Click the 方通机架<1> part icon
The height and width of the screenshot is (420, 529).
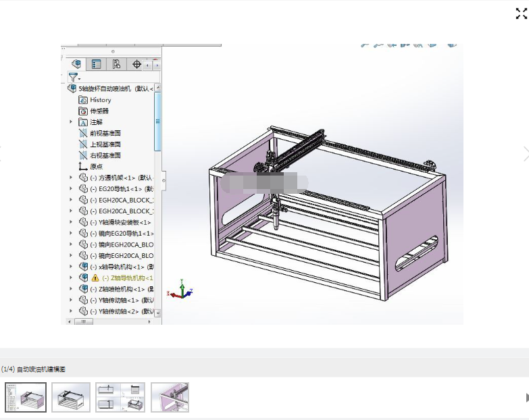(x=83, y=178)
